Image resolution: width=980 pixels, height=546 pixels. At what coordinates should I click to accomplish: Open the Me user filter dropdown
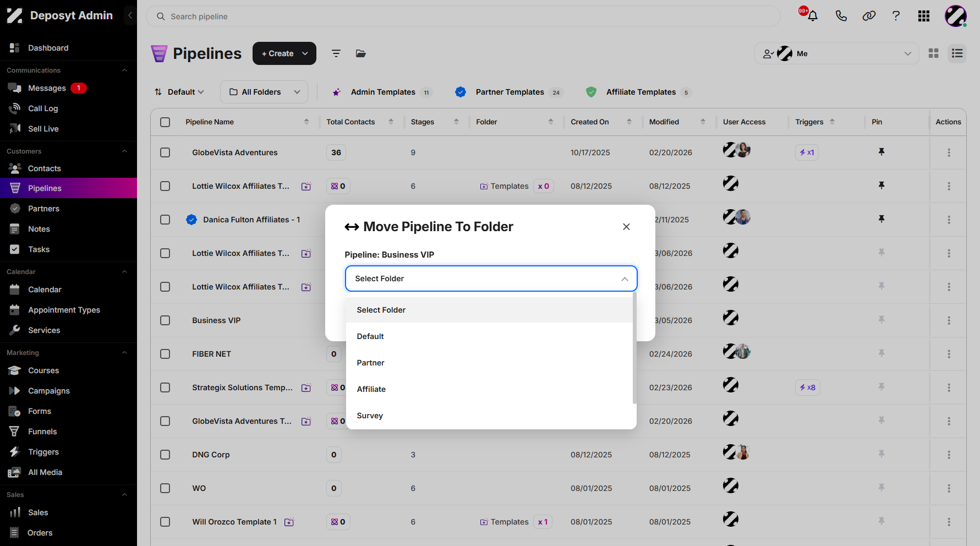coord(836,53)
